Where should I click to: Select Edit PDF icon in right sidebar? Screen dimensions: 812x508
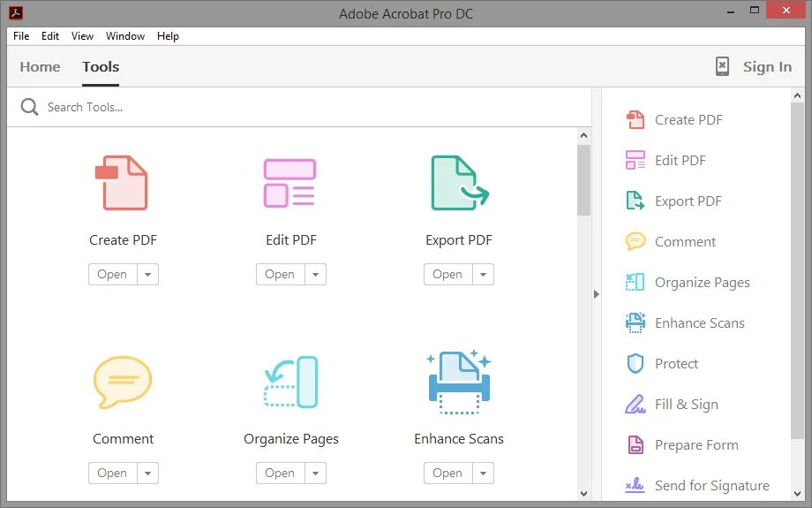635,160
